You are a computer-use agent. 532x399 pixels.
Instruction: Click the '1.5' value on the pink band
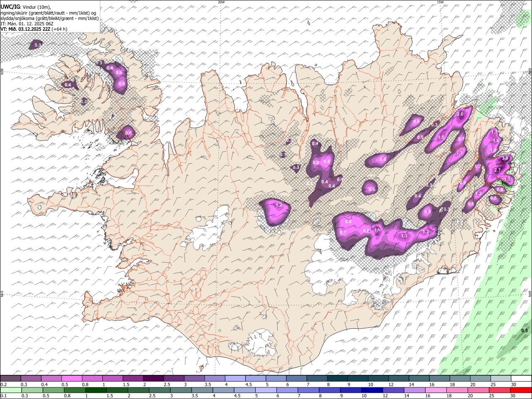click(x=441, y=137)
